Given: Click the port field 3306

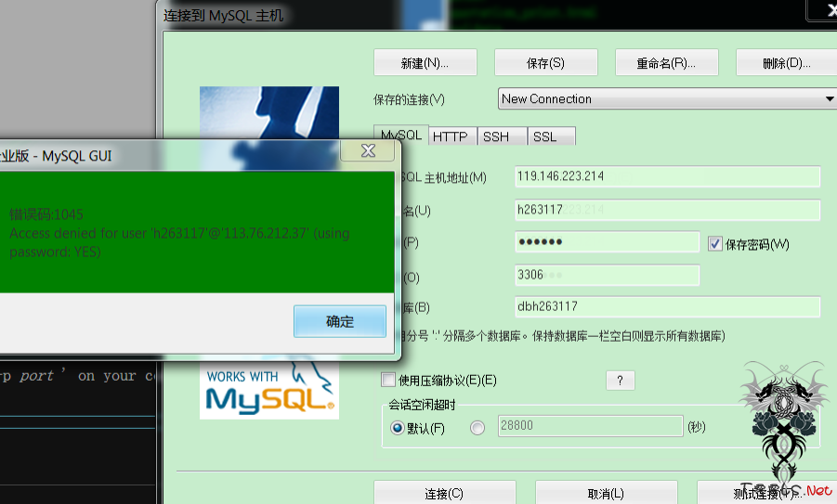Looking at the screenshot, I should tap(607, 275).
